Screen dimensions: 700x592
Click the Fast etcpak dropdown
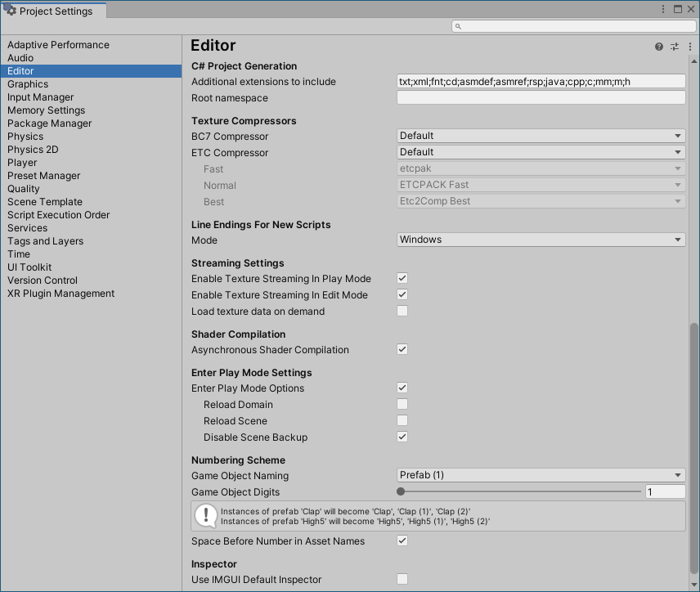pyautogui.click(x=541, y=168)
